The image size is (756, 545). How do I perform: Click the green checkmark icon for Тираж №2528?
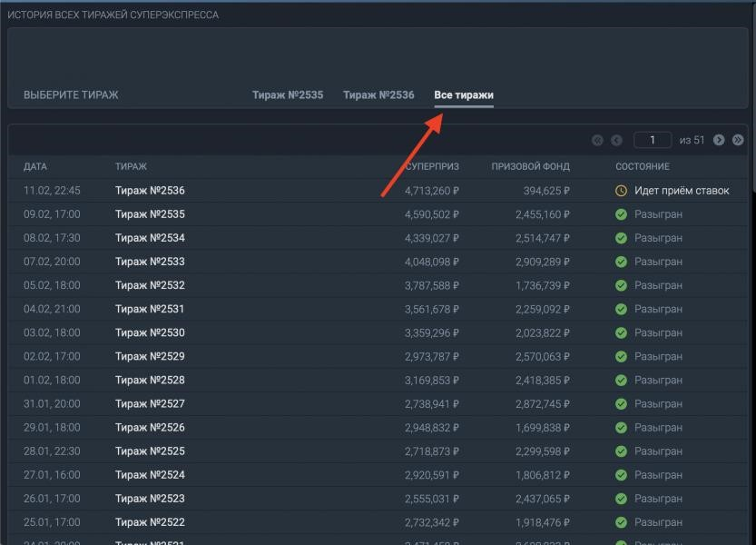coord(621,380)
